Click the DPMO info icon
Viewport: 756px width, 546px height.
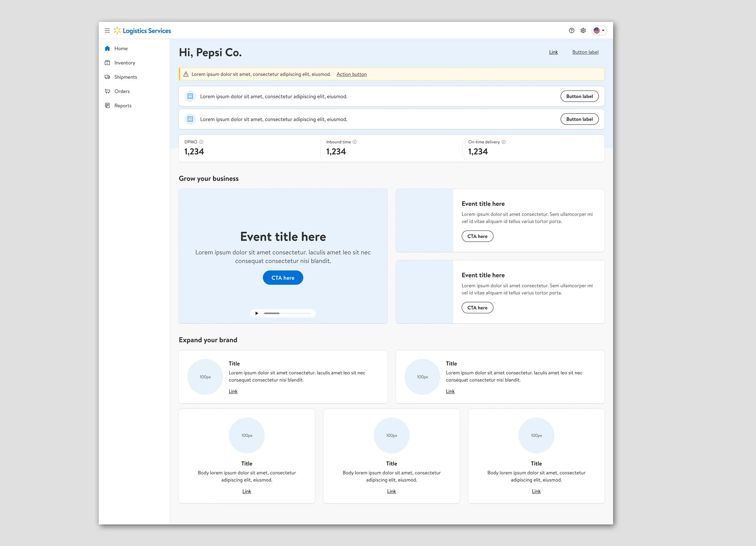click(x=201, y=142)
